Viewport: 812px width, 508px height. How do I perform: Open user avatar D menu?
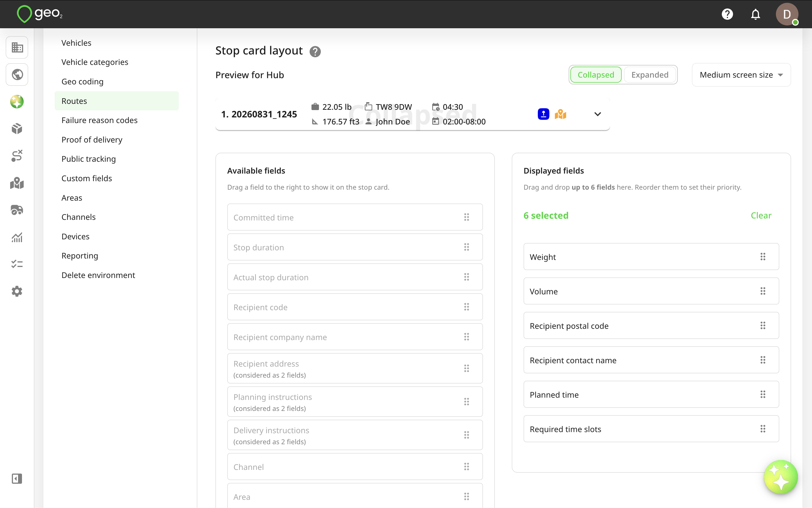[787, 14]
